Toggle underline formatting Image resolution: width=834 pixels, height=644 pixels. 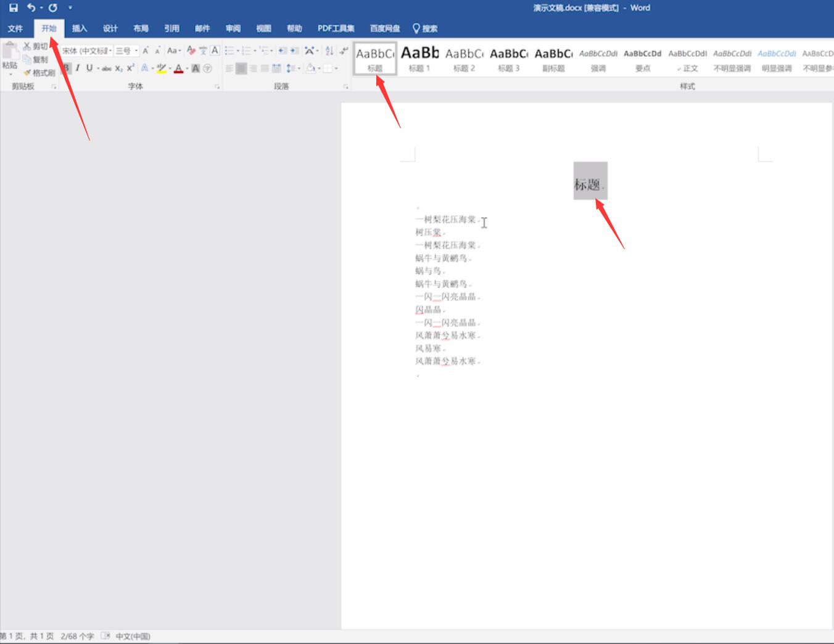89,68
